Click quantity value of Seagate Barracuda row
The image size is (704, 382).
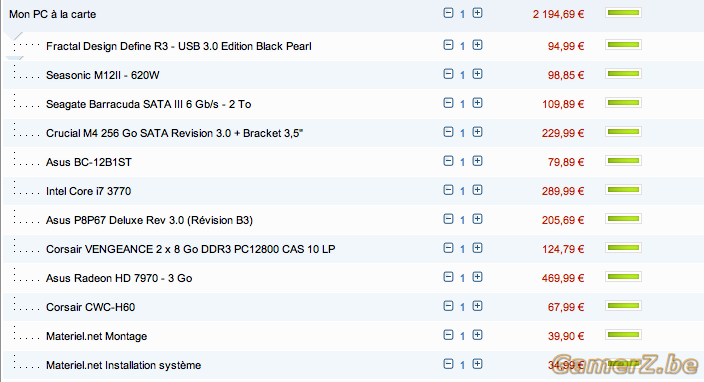click(x=462, y=104)
